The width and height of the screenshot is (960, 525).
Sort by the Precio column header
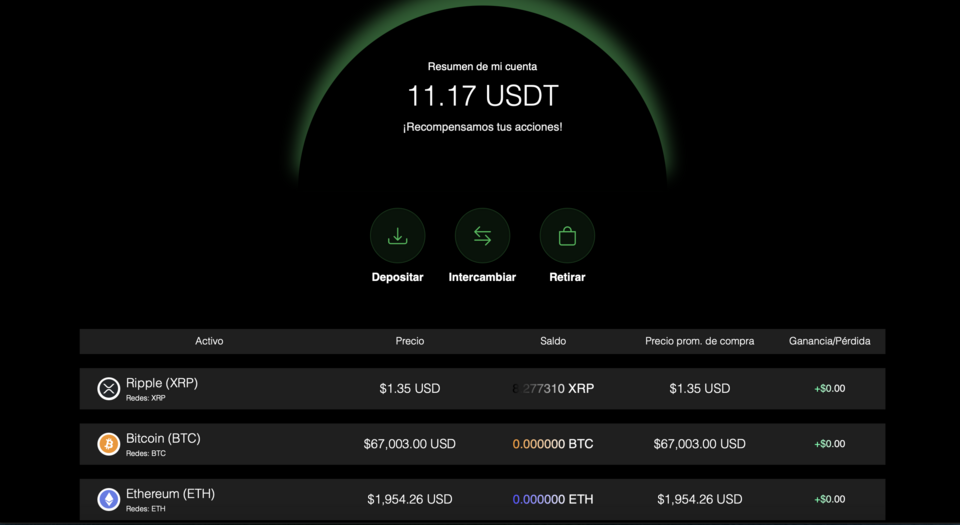click(410, 341)
